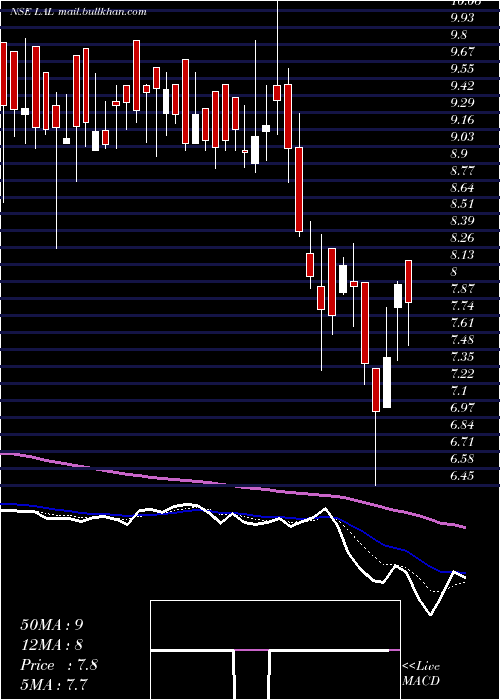Click the 12MA : 8 label
The image size is (500, 700).
coord(52,645)
